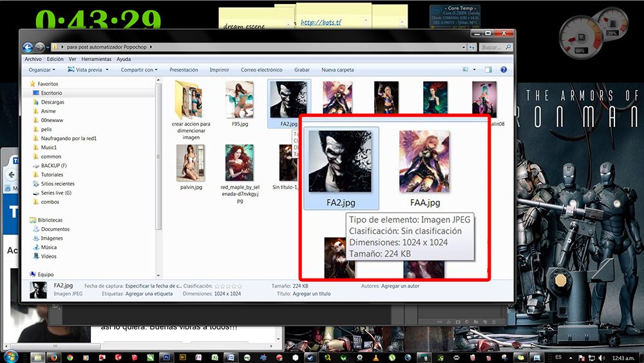Open the Archivo menu
Image resolution: width=644 pixels, height=363 pixels.
pos(33,59)
